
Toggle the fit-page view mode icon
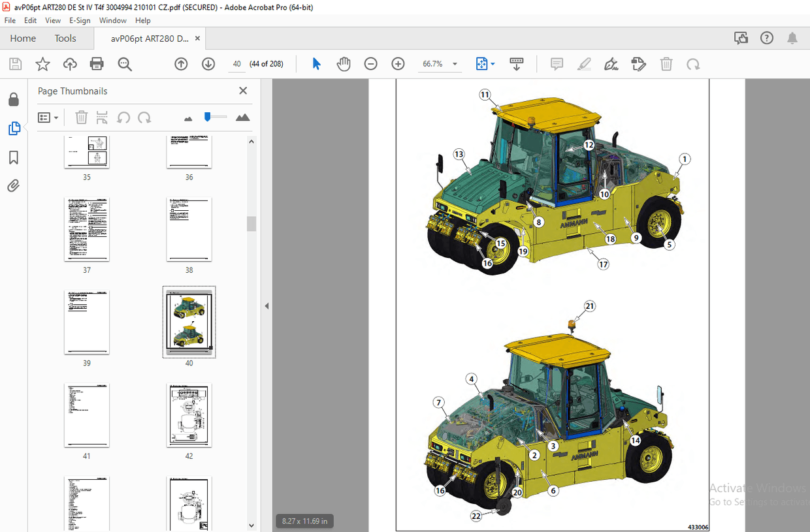pos(482,63)
